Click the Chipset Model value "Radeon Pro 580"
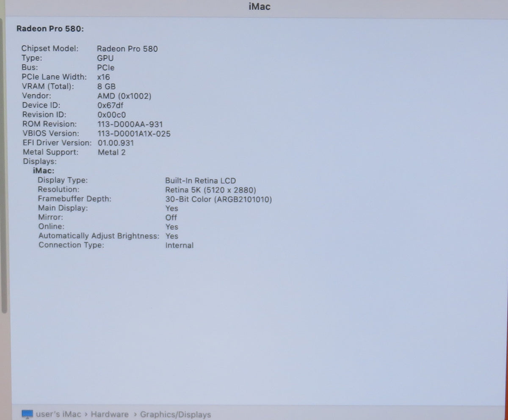The height and width of the screenshot is (420, 508). (127, 49)
